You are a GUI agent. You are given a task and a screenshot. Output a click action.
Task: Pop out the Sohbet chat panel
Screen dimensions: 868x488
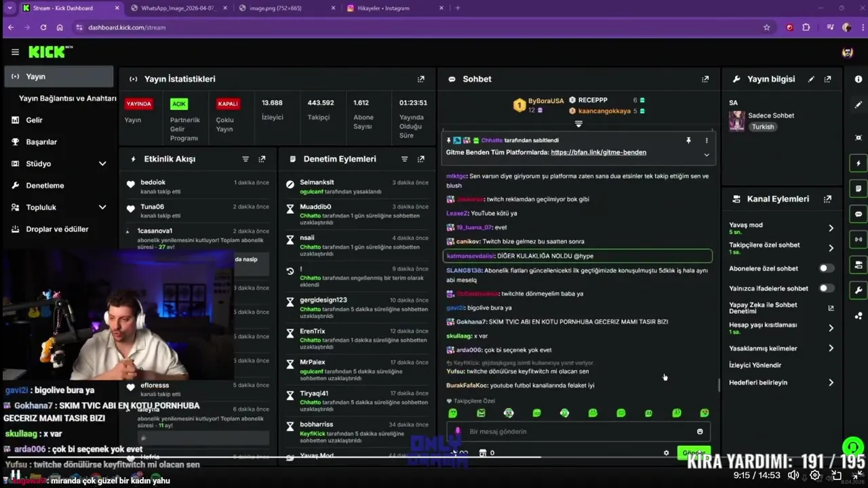(x=705, y=79)
